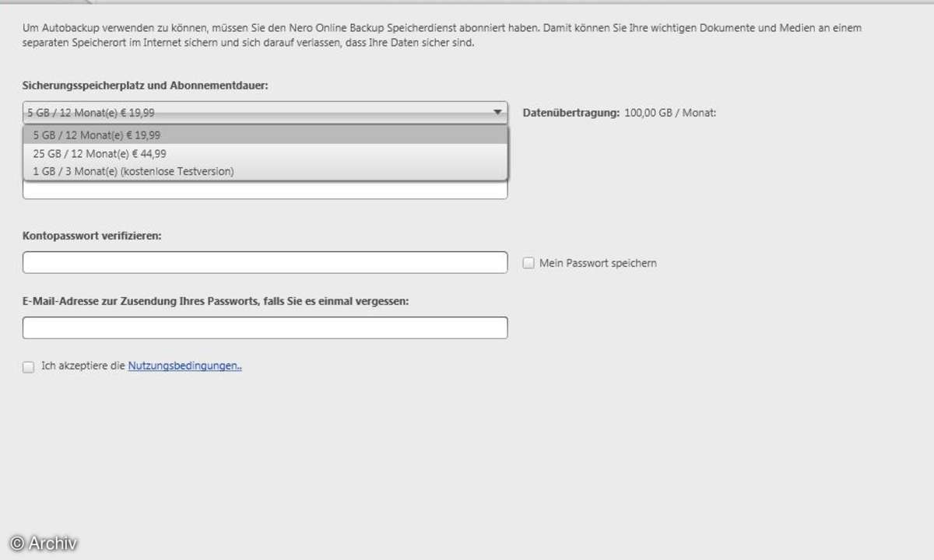934x560 pixels.
Task: Open the storage plan dropdown arrow
Action: pos(498,113)
